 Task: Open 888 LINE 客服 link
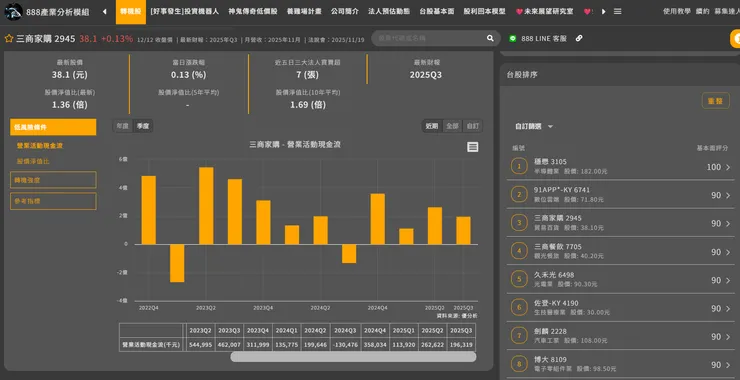pos(544,39)
